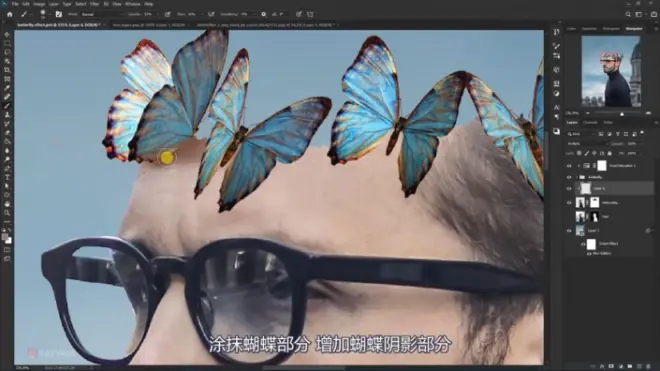The image size is (660, 371).
Task: Zoom out Navigator with small mountains button
Action: (588, 113)
